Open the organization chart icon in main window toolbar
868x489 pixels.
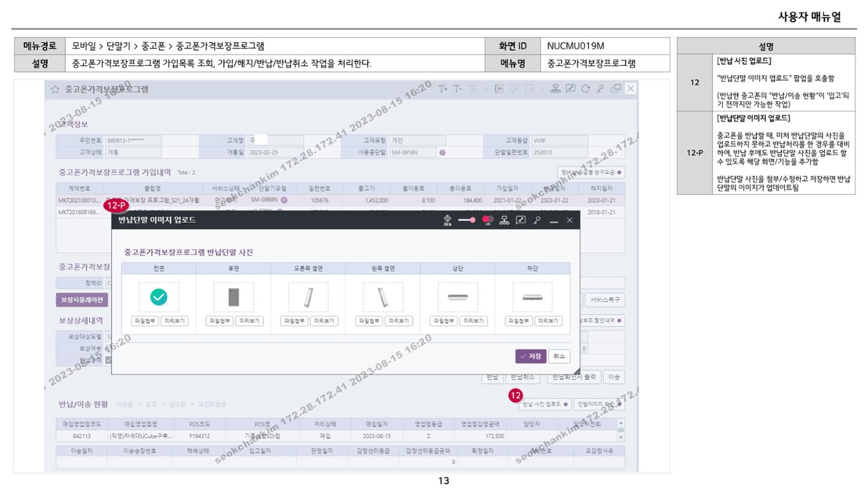coord(555,89)
